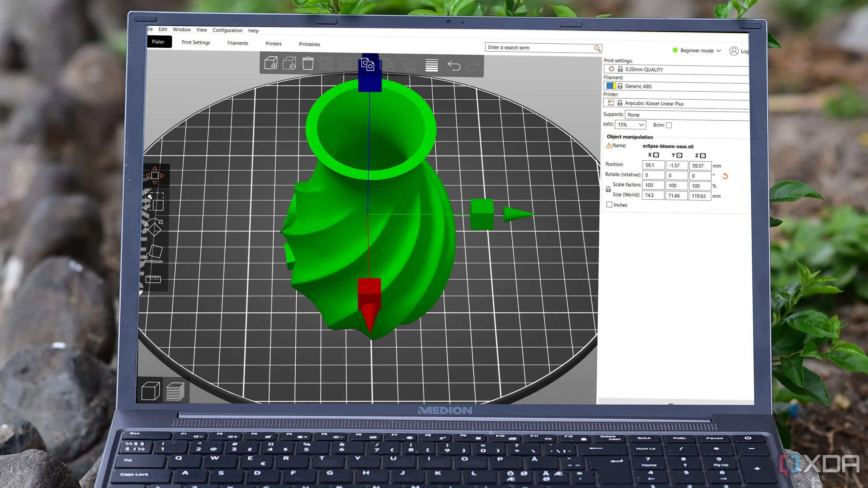This screenshot has width=868, height=488.
Task: Click the Generic ABS filament color swatch
Action: [x=611, y=86]
